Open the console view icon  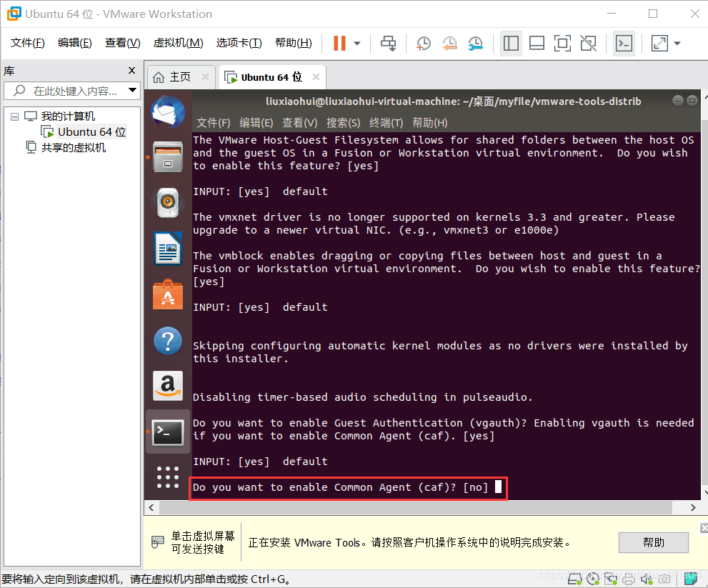(x=624, y=44)
